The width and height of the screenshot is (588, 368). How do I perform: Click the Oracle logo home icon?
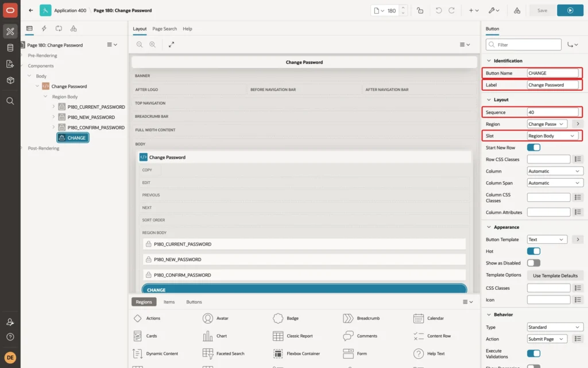pyautogui.click(x=10, y=10)
